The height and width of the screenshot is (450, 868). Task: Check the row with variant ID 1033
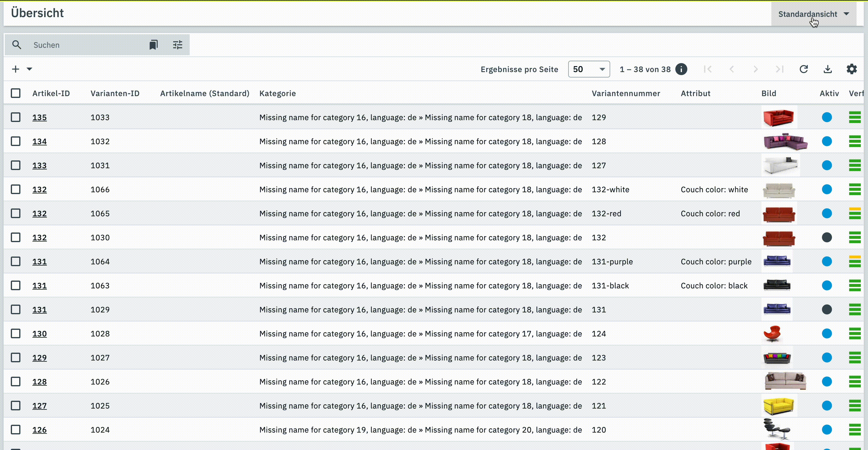[16, 117]
